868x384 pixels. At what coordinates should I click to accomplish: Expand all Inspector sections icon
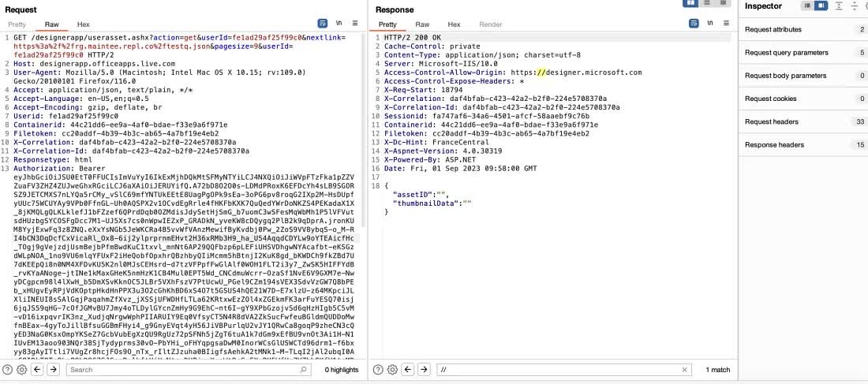point(840,6)
